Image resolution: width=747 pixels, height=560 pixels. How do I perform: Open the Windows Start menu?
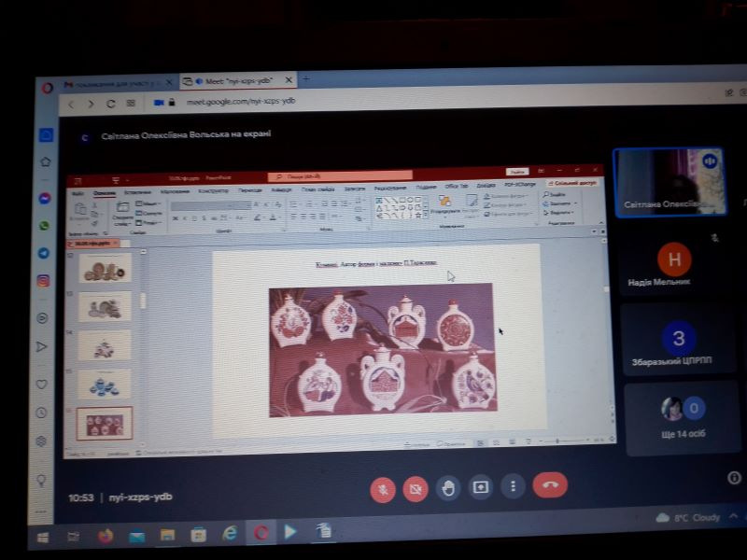tap(43, 539)
